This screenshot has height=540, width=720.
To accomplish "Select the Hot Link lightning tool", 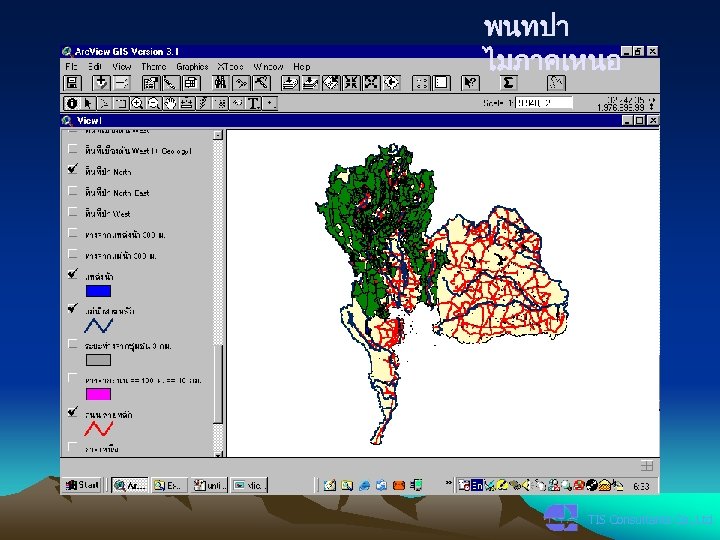I will click(203, 104).
